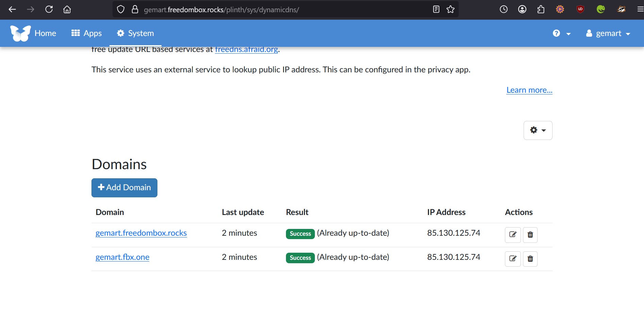Screen dimensions: 644x323
Task: Click the Result column header
Action: coord(297,212)
